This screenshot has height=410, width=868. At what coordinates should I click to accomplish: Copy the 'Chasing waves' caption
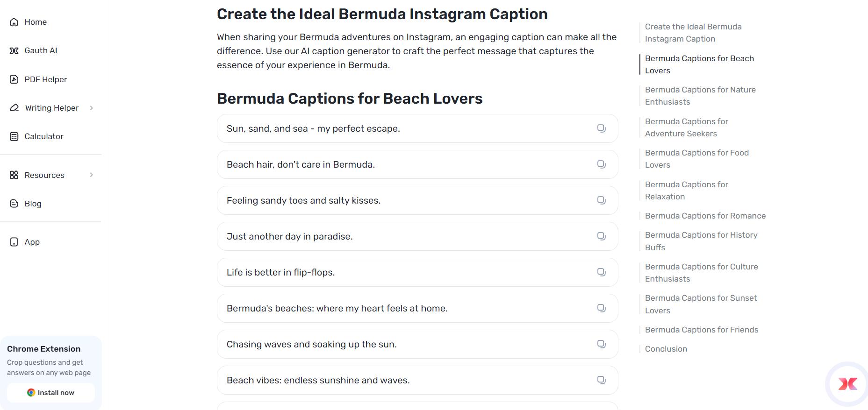[x=601, y=344]
